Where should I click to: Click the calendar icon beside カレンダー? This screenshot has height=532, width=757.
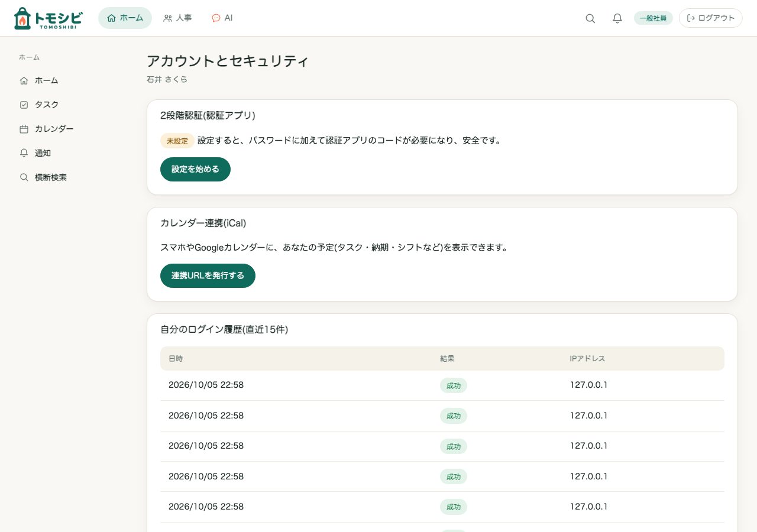pyautogui.click(x=24, y=129)
